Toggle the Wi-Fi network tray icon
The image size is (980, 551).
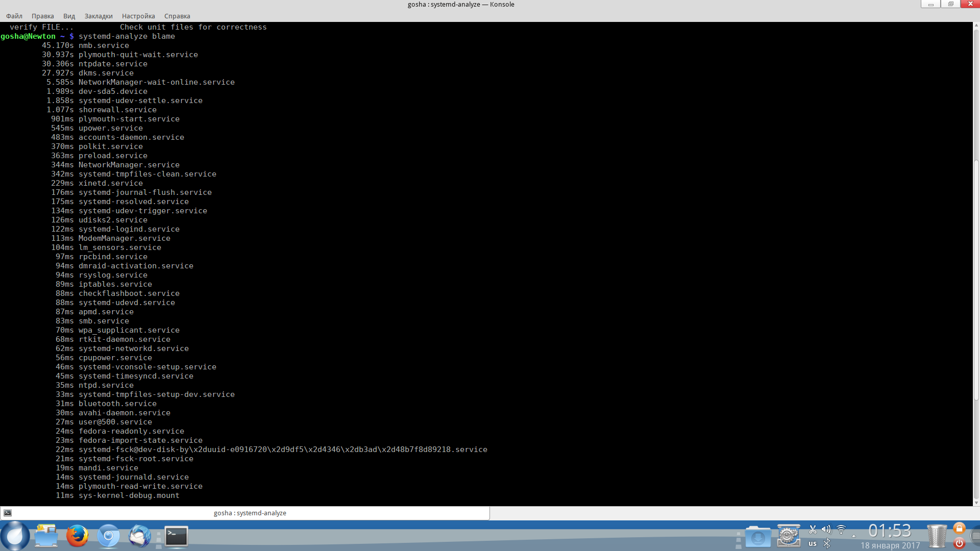click(x=841, y=530)
